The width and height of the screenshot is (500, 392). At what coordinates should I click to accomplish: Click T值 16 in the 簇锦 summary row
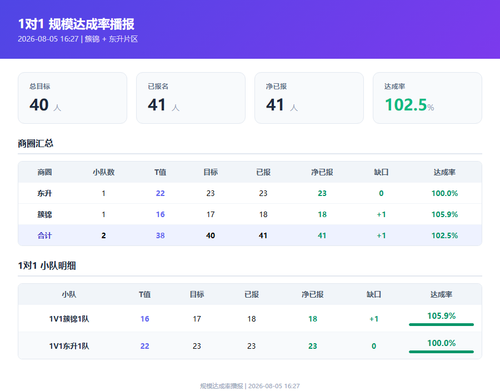tap(160, 214)
